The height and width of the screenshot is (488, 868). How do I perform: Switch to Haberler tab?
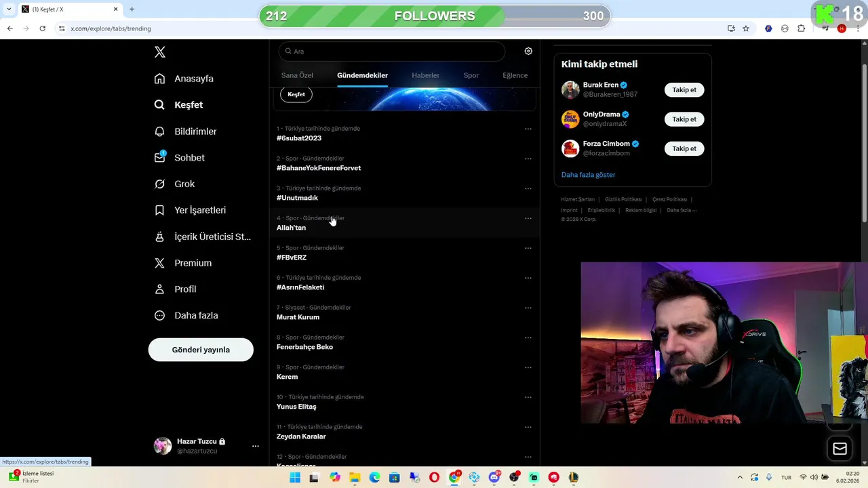click(425, 75)
